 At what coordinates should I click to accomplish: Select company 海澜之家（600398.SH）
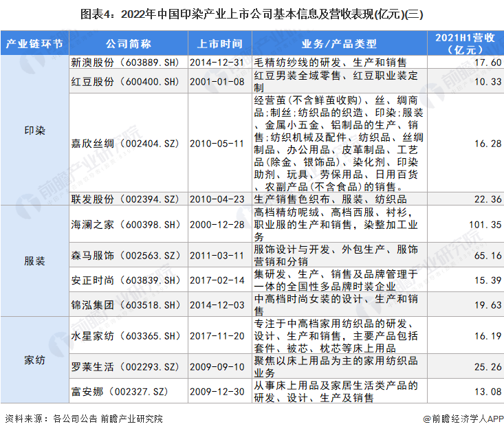tap(125, 225)
